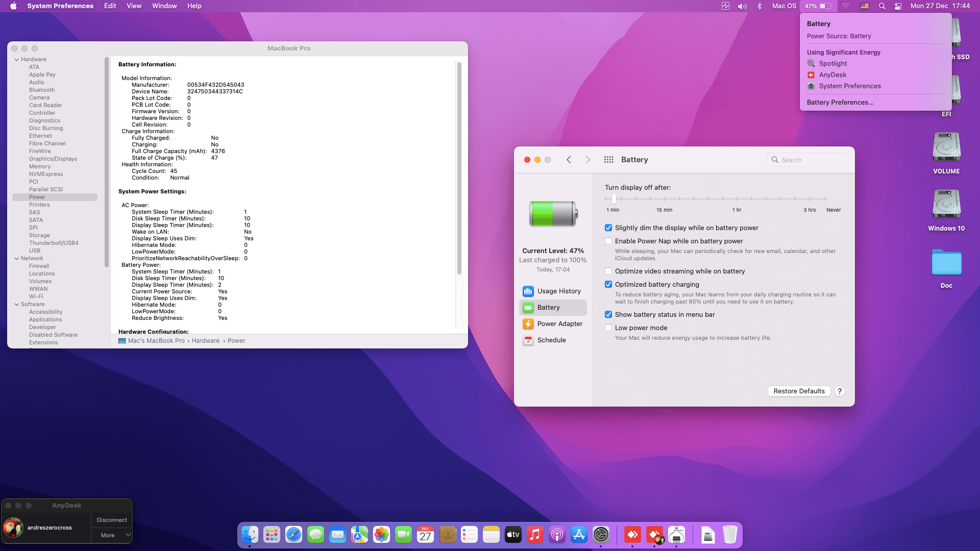Collapse the Hardware tree section
The height and width of the screenshot is (551, 980).
click(17, 59)
